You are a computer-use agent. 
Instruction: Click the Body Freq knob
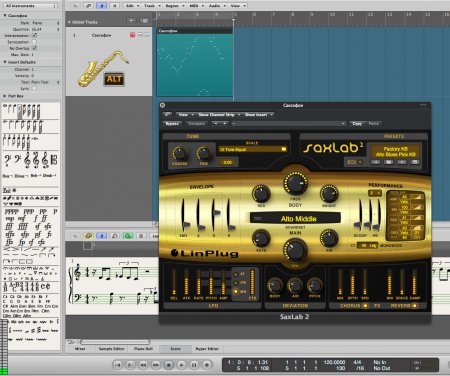tap(295, 183)
